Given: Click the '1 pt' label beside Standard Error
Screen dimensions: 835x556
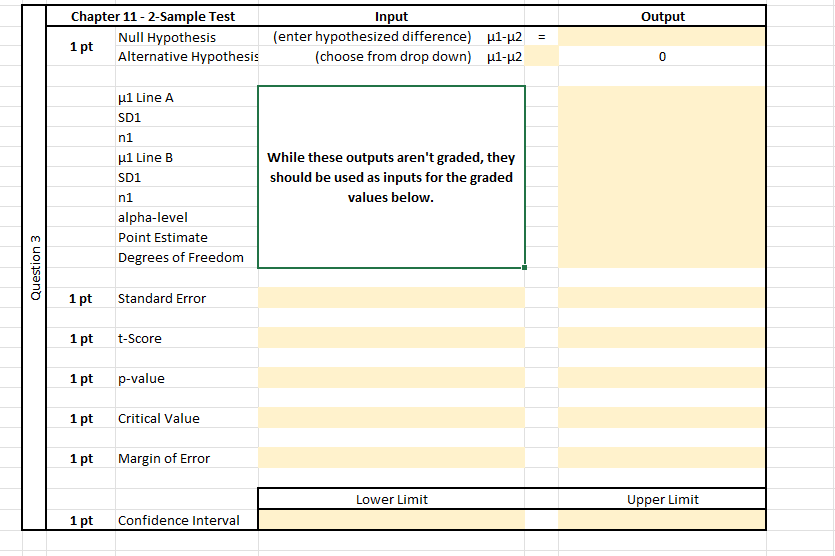Looking at the screenshot, I should [80, 298].
